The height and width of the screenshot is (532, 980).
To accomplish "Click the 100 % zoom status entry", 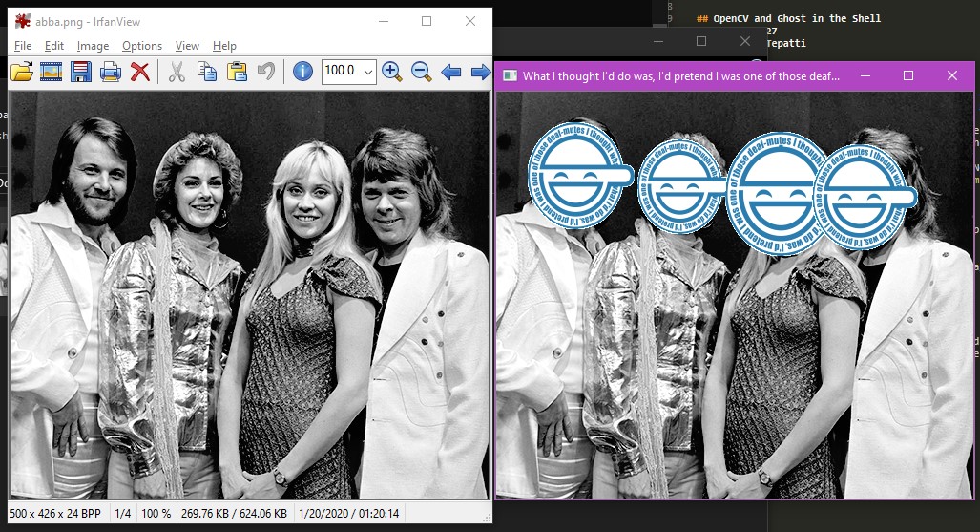I will (156, 513).
